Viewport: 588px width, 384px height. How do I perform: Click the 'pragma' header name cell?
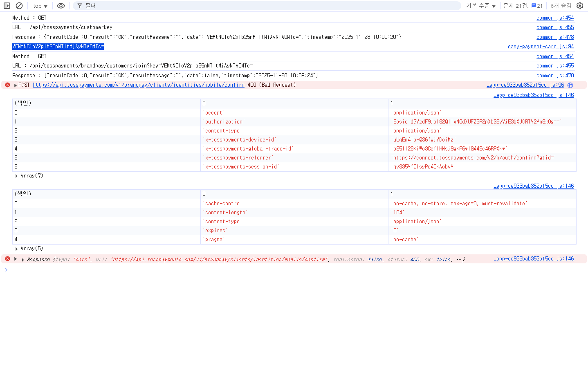294,240
